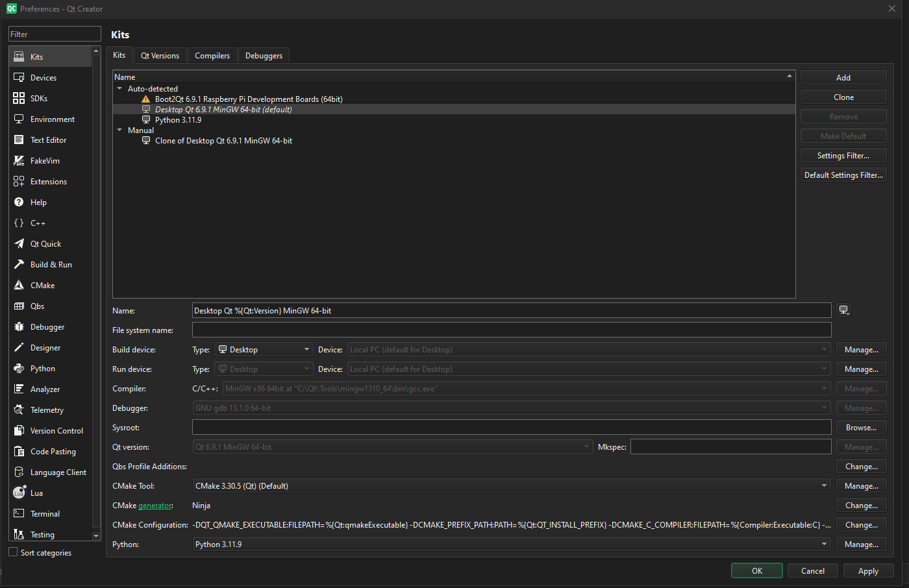Open the Devices category icon
The image size is (909, 588).
click(x=19, y=78)
